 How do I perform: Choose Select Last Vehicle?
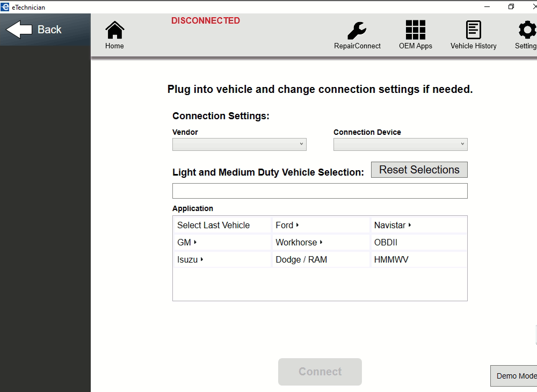(213, 225)
